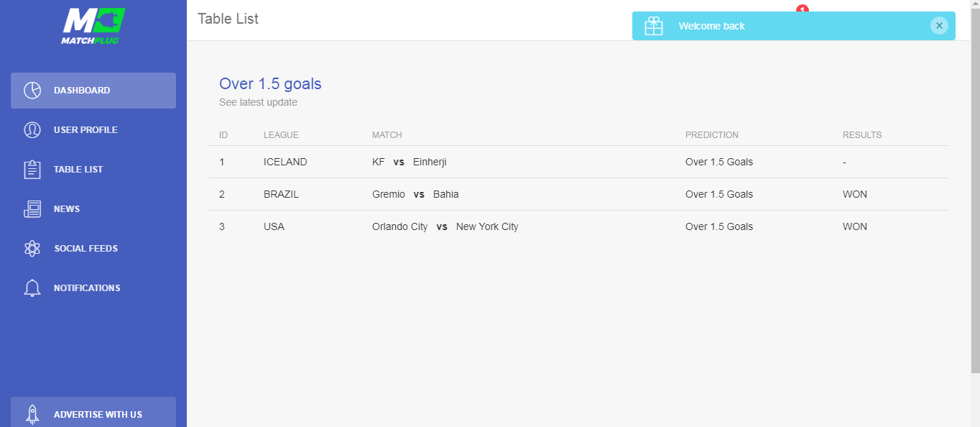The image size is (980, 427).
Task: Click the MatchPlug logo
Action: coord(93,27)
